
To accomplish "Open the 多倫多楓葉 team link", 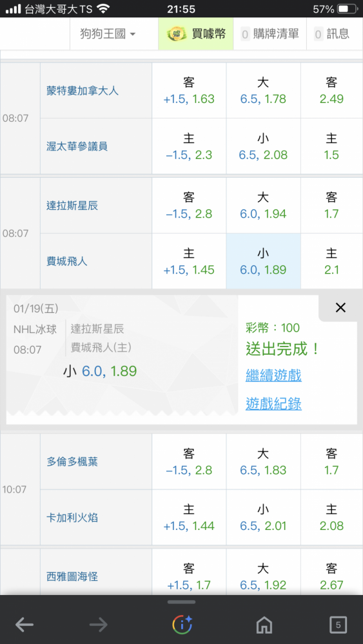I will click(72, 462).
